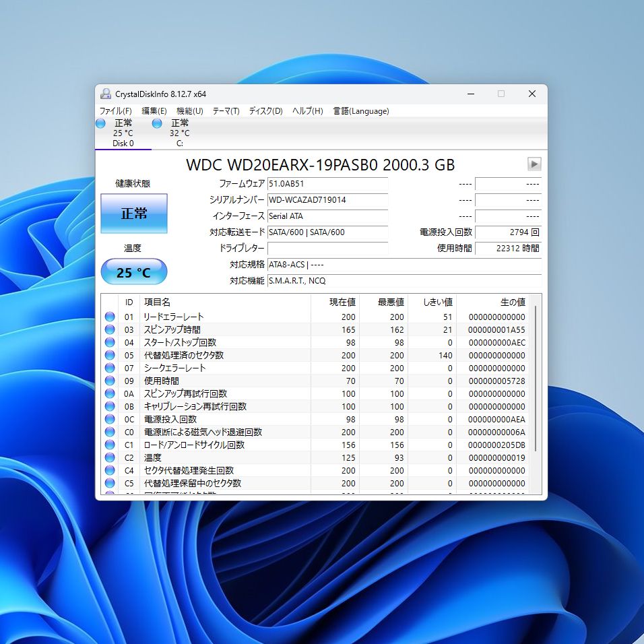The height and width of the screenshot is (644, 644).
Task: Select the リードエラーレート attribute name
Action: pyautogui.click(x=173, y=317)
